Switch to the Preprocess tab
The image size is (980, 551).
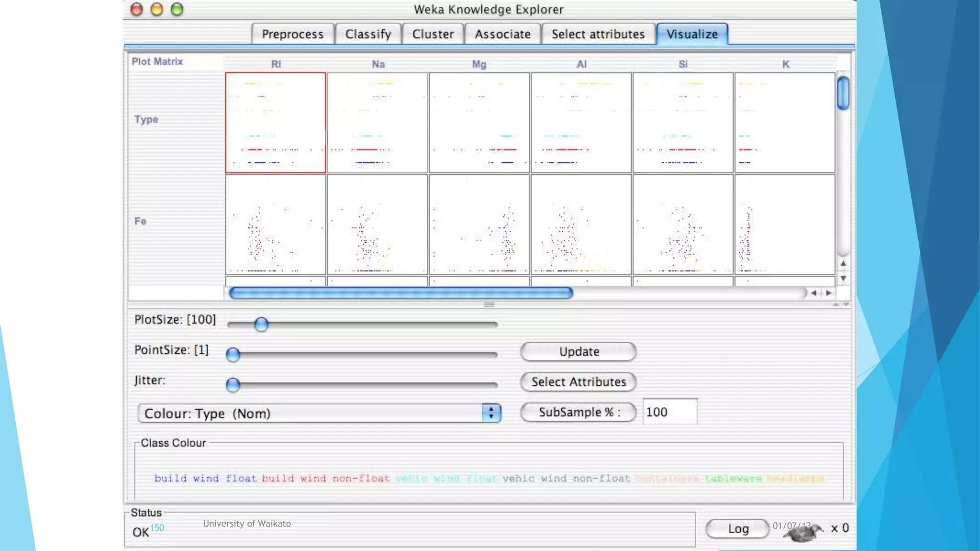tap(292, 34)
